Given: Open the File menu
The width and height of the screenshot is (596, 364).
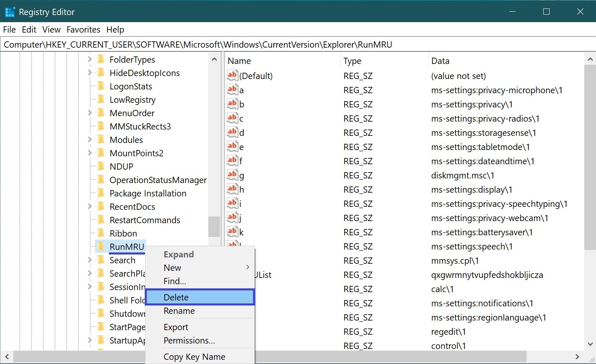Looking at the screenshot, I should point(9,30).
